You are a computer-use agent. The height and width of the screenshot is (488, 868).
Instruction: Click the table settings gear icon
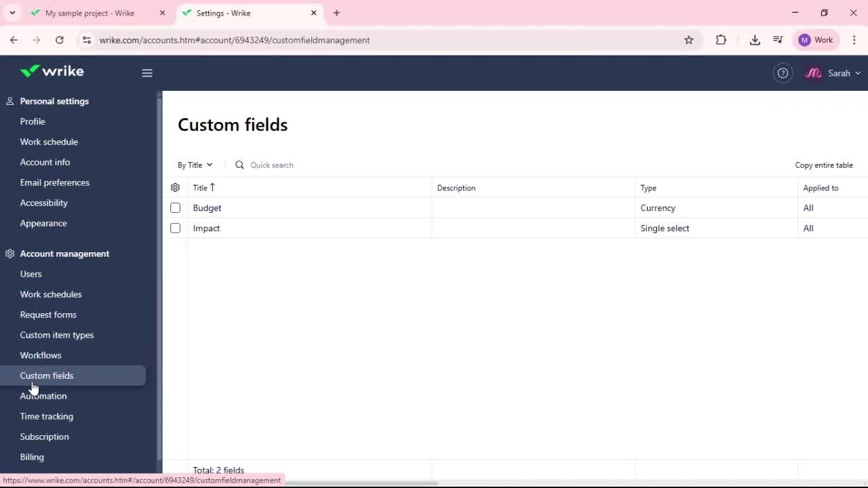[175, 188]
